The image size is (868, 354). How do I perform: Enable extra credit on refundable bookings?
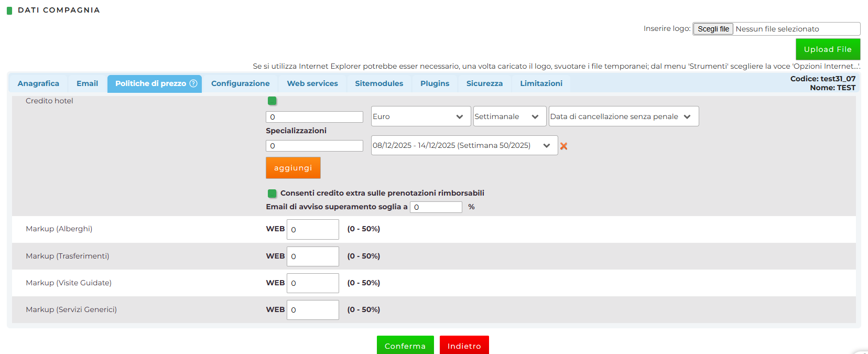click(272, 194)
